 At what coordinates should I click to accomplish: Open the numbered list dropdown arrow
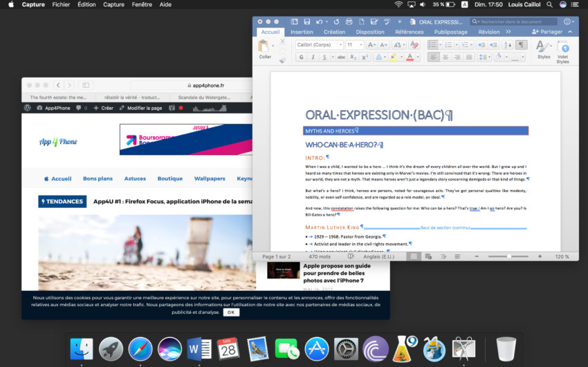tap(457, 45)
